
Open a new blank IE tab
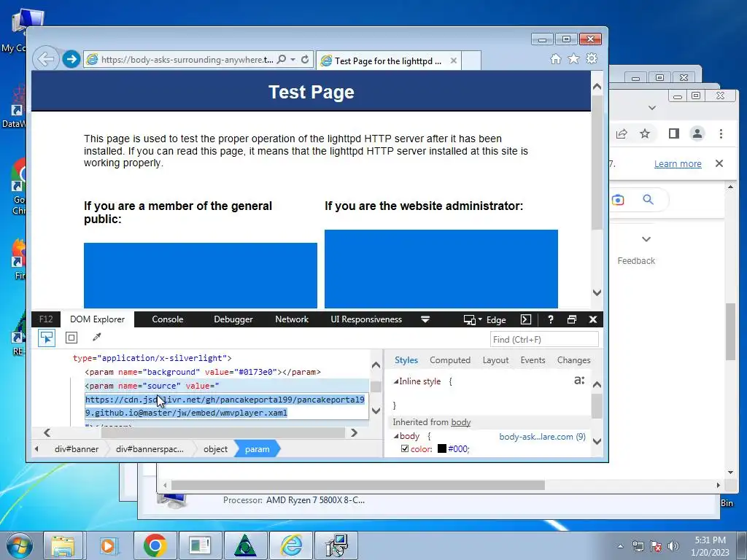pos(471,61)
